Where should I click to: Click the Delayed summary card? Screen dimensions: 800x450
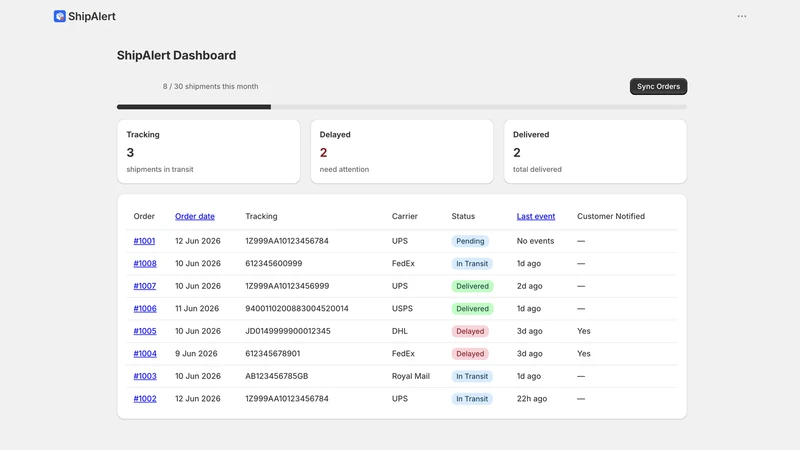point(402,152)
